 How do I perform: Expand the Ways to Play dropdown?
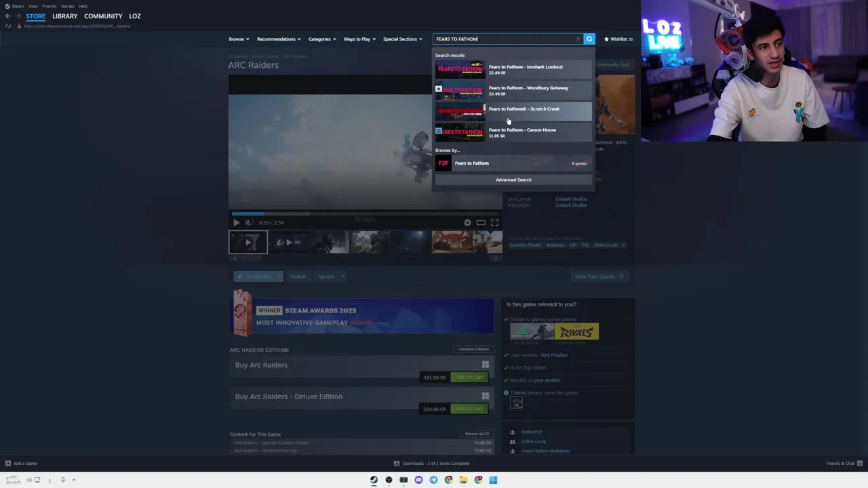coord(359,39)
